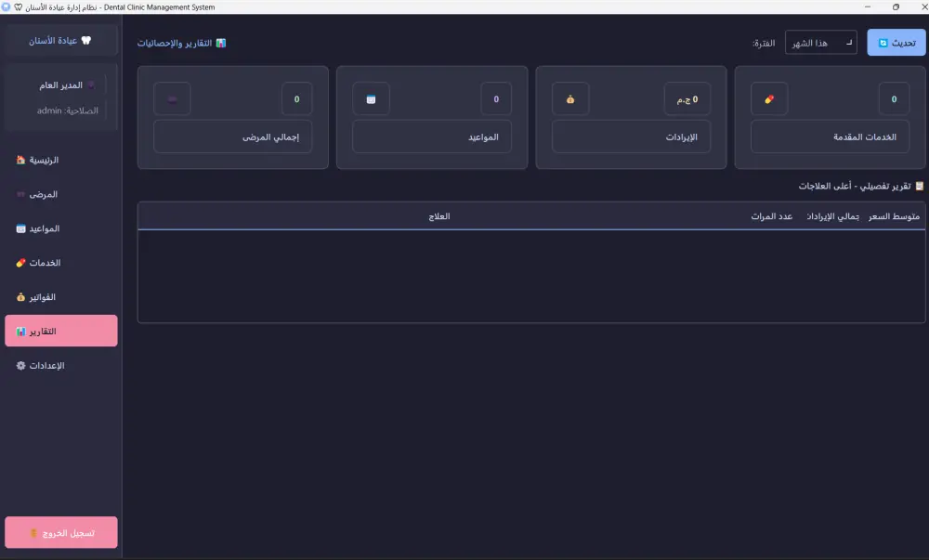This screenshot has height=560, width=929.
Task: Click the الفترة: label
Action: tap(764, 44)
